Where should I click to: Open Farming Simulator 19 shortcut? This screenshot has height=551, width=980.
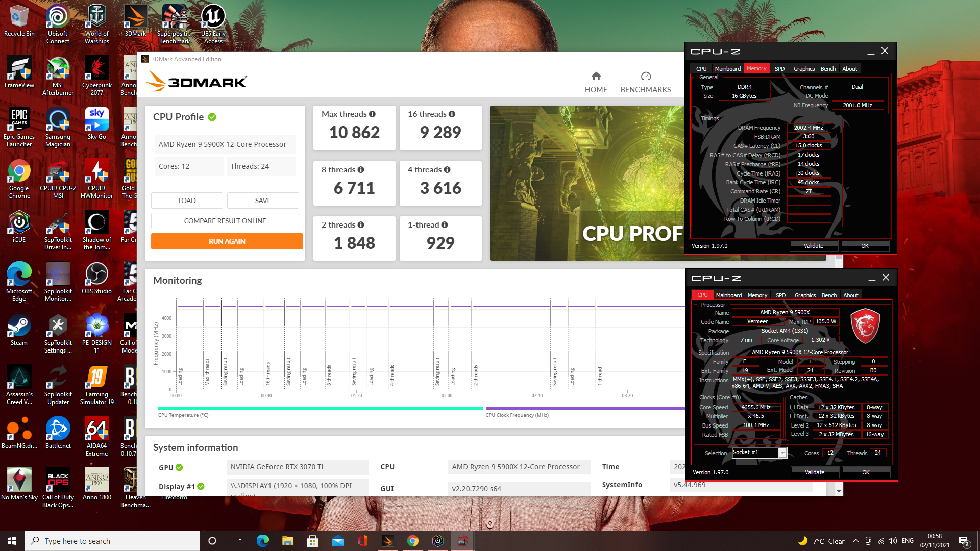(96, 385)
